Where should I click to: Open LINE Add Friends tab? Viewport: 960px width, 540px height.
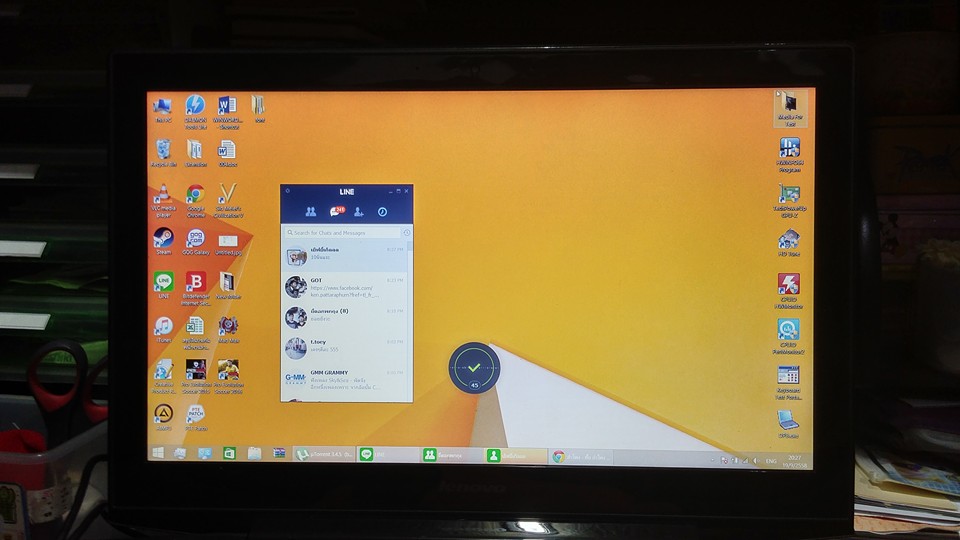pos(359,212)
